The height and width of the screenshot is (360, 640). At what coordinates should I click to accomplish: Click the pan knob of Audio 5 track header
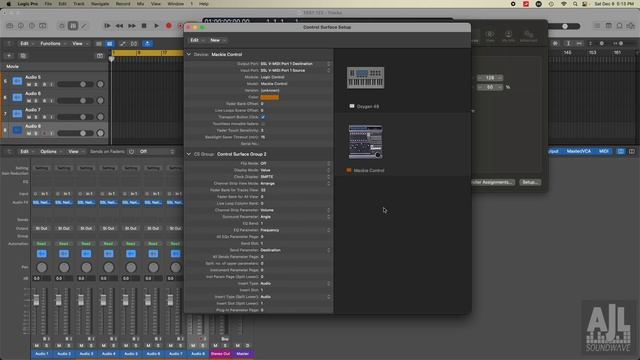(100, 84)
